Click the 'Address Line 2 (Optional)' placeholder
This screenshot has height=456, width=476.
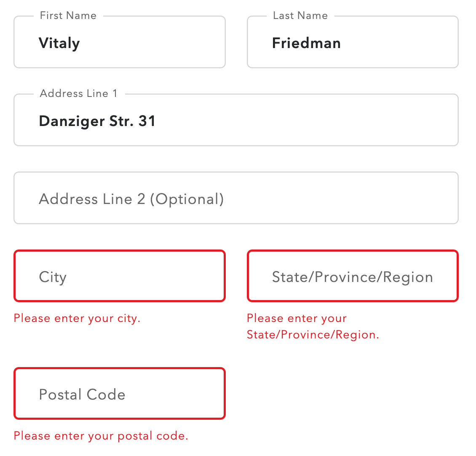[131, 199]
